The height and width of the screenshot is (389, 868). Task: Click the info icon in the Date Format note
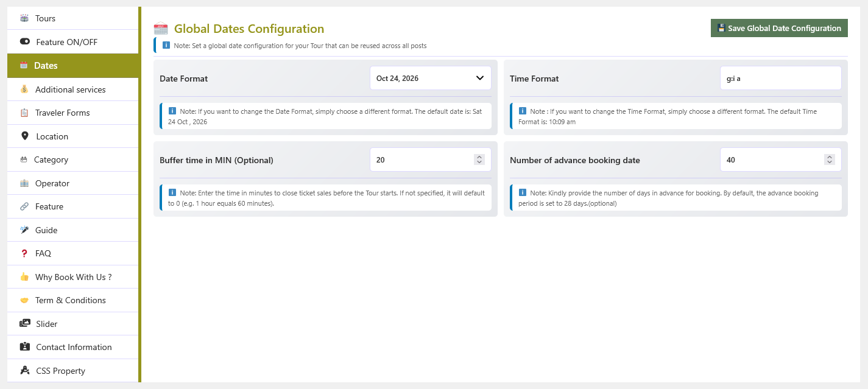172,111
